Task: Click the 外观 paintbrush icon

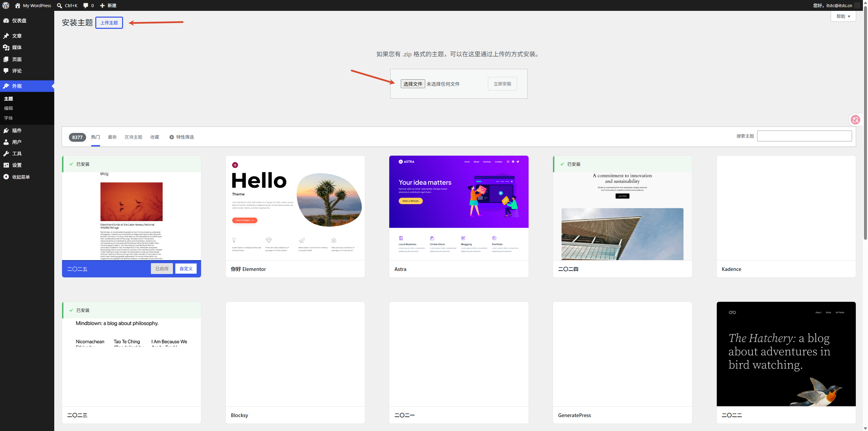Action: [6, 86]
